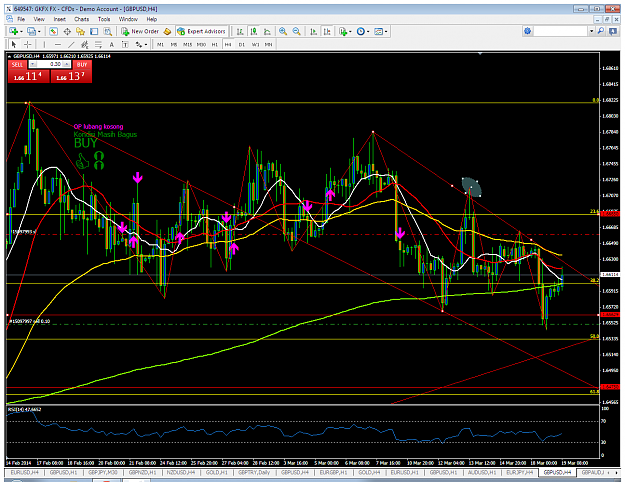Open the Help menu
625x482 pixels.
tap(151, 19)
